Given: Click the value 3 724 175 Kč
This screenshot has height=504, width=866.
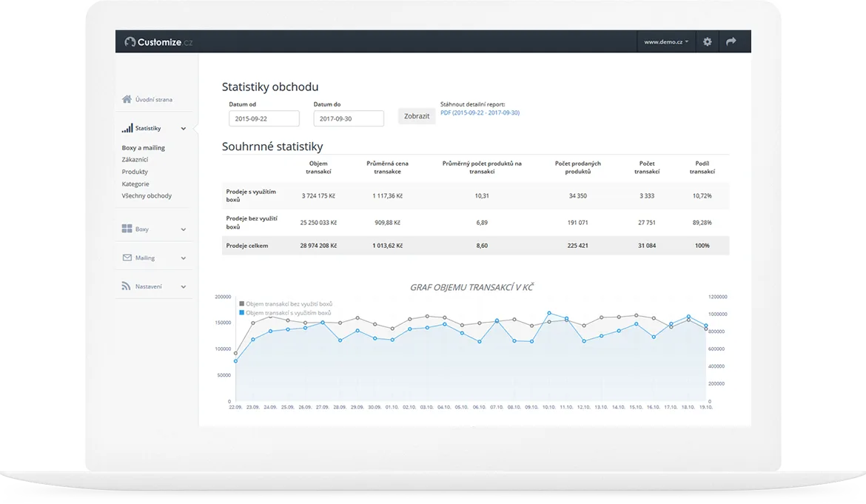Looking at the screenshot, I should tap(318, 196).
